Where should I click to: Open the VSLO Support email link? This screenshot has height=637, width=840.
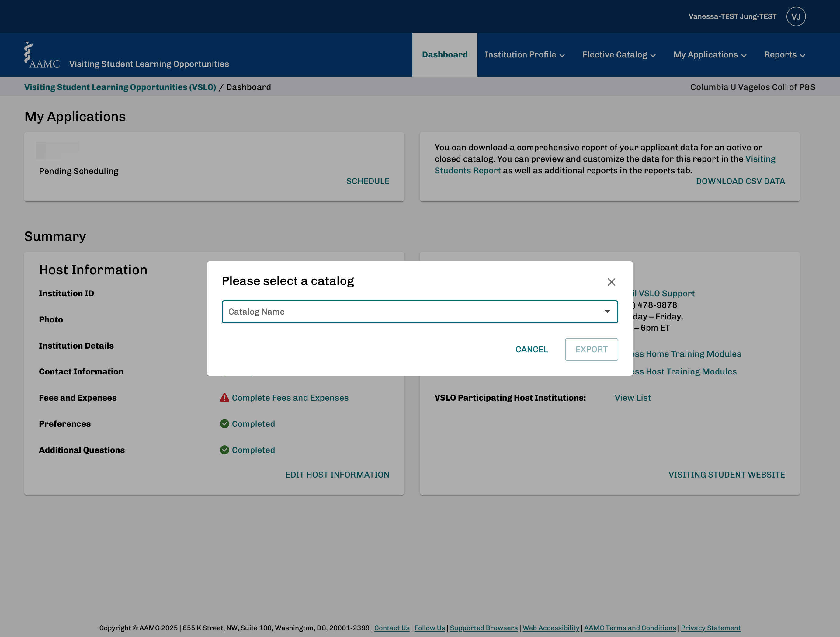pos(664,293)
